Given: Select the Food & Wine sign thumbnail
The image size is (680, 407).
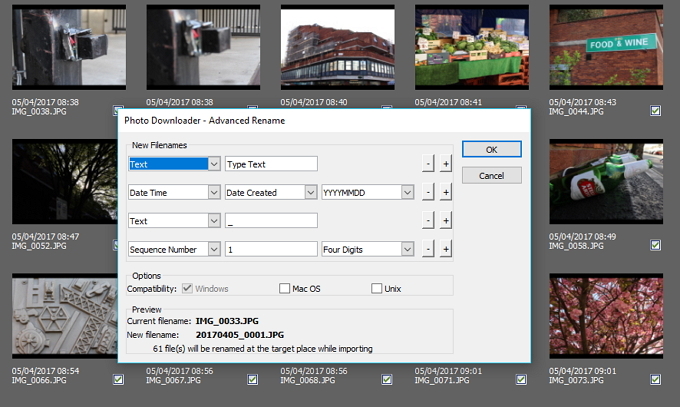Looking at the screenshot, I should pos(606,47).
